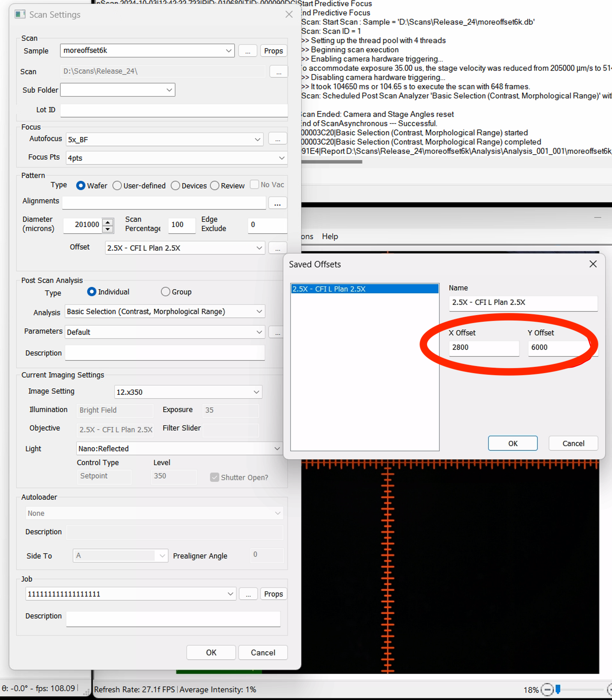This screenshot has width=612, height=700.
Task: Click the browse button next to Sample
Action: 248,51
